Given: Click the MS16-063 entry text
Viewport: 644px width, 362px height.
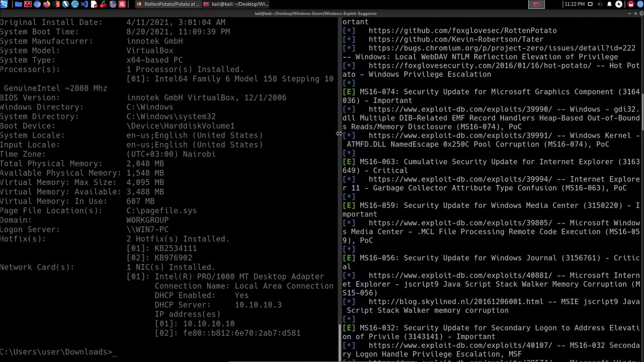Looking at the screenshot, I should coord(491,166).
